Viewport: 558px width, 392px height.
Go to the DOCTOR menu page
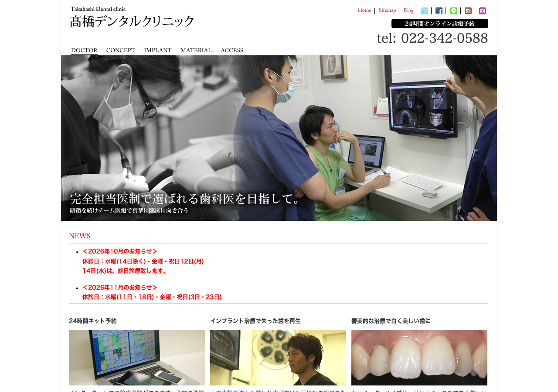pyautogui.click(x=84, y=51)
